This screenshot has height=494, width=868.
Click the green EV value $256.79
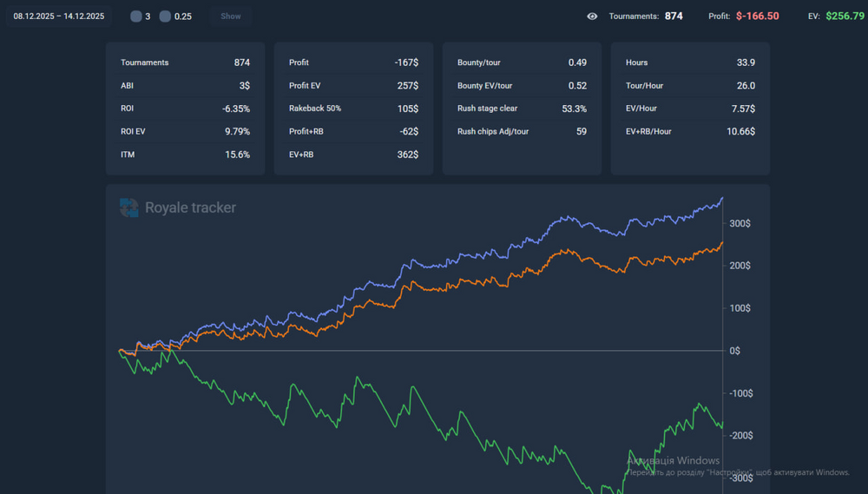tap(845, 16)
